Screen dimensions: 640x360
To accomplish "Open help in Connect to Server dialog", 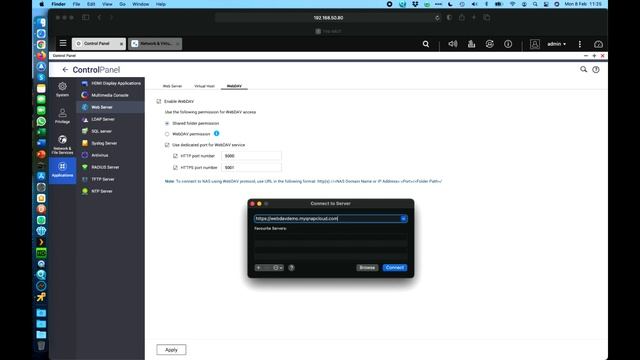I will [291, 268].
